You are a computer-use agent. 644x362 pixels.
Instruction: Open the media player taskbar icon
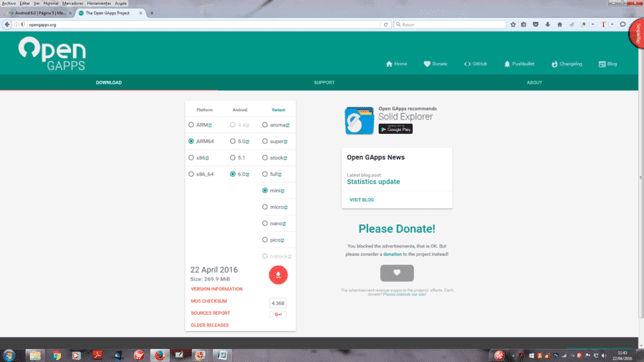click(x=77, y=355)
